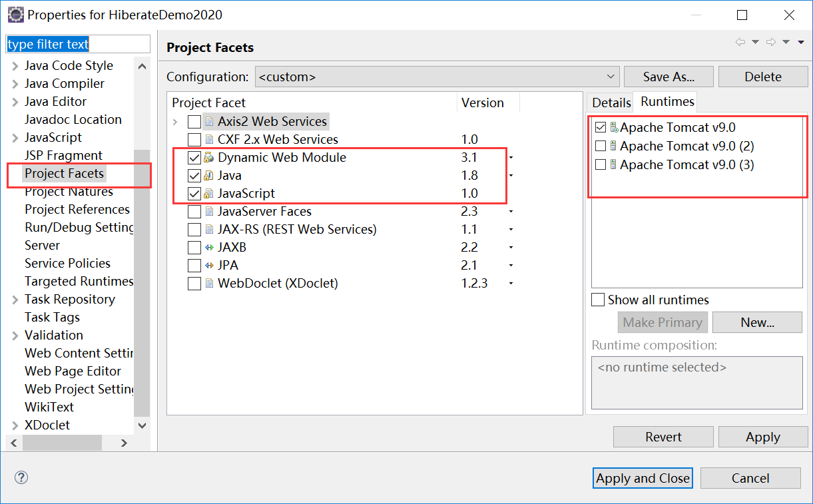Select Targeted Runtimes in the sidebar
Viewport: 813px width, 504px height.
79,281
